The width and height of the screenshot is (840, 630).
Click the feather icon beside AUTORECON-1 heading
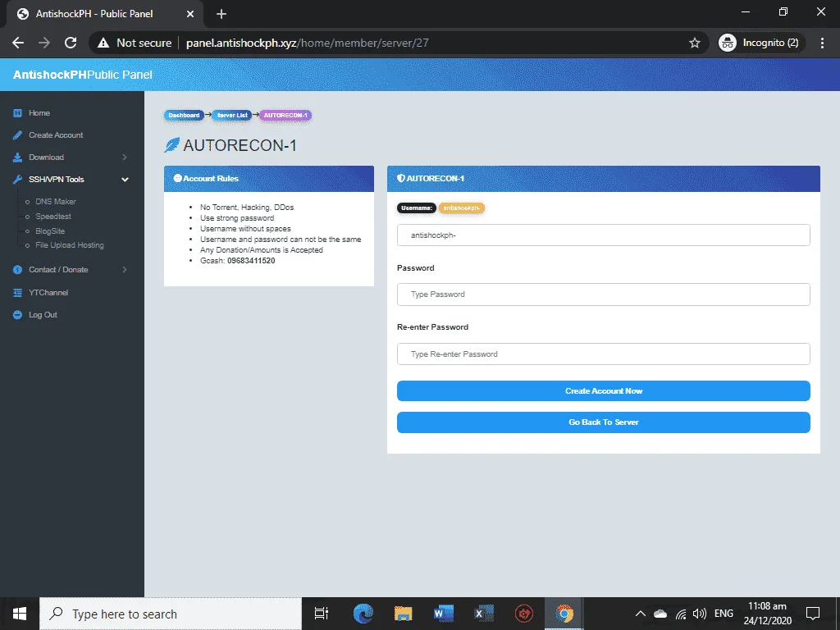pyautogui.click(x=172, y=145)
